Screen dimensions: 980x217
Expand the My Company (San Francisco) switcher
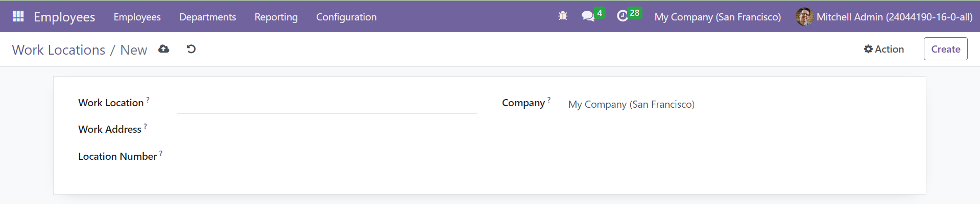click(x=718, y=17)
